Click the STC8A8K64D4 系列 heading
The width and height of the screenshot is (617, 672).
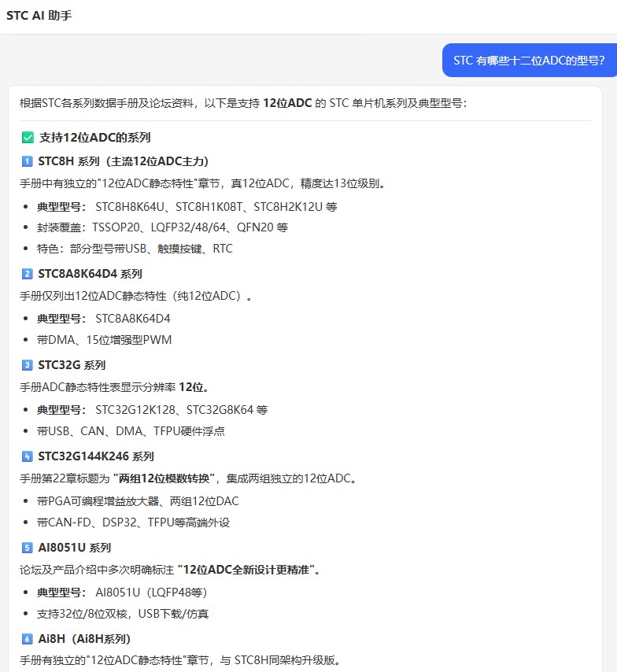(x=90, y=274)
